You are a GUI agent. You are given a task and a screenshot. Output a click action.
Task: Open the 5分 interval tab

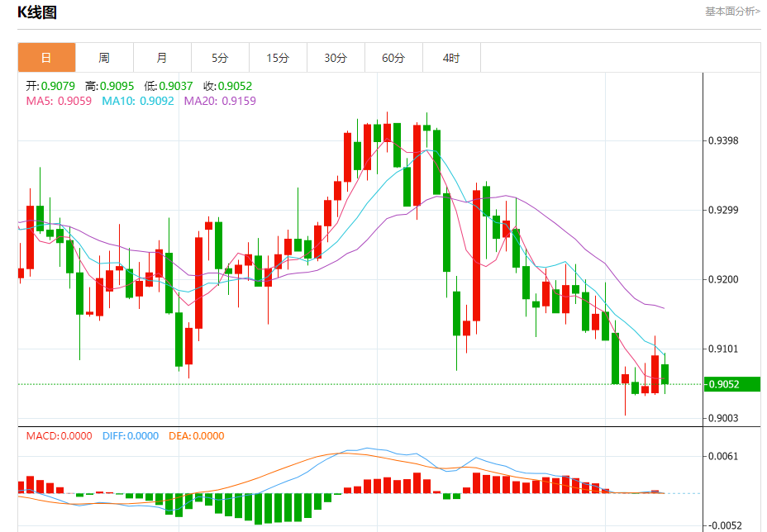point(220,58)
